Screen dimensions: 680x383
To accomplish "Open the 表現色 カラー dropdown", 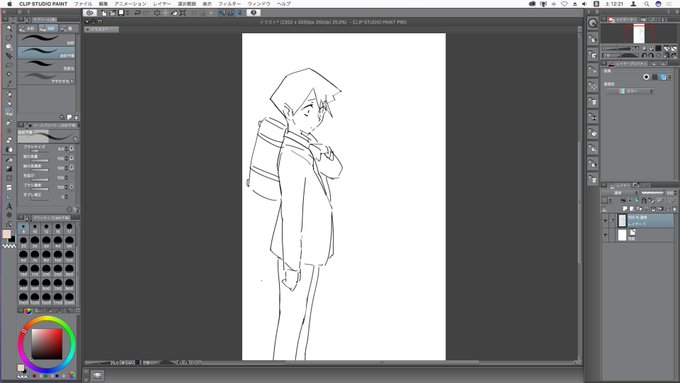I will (630, 91).
